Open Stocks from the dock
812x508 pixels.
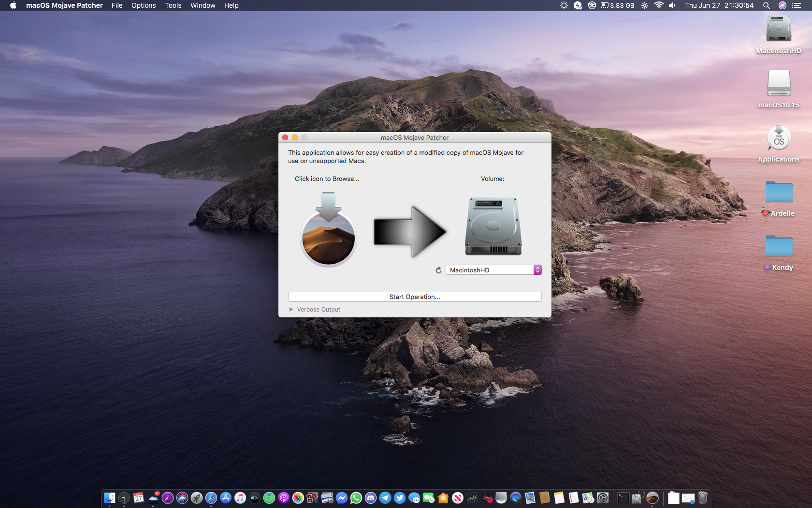tap(472, 497)
